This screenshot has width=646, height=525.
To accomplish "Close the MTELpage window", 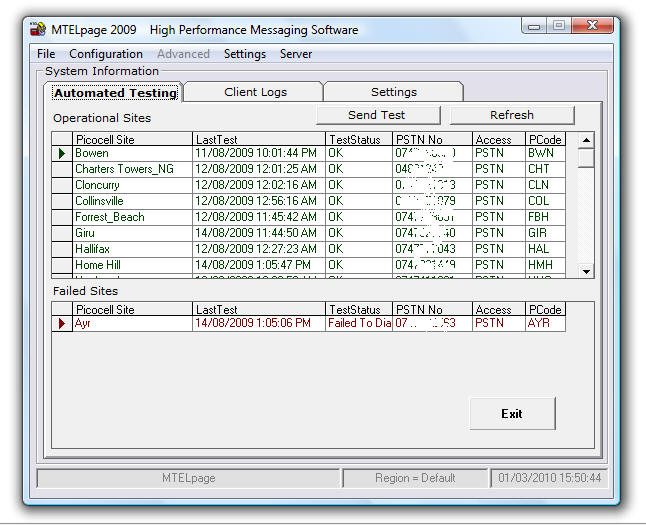I will coord(593,26).
